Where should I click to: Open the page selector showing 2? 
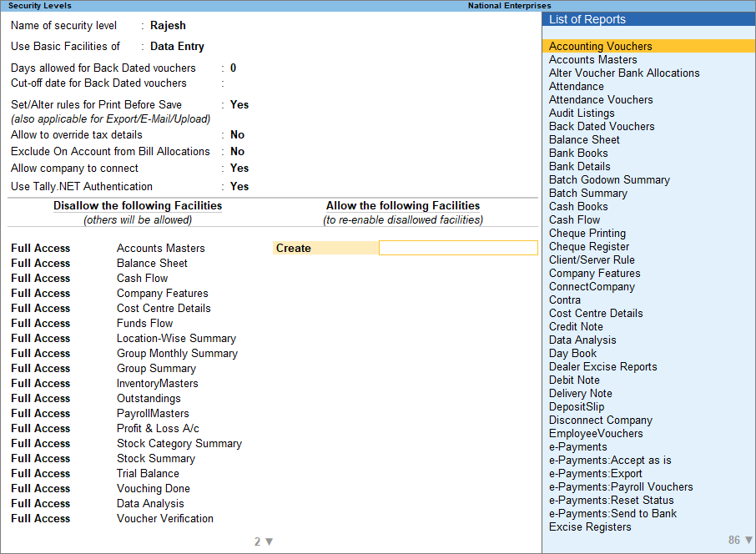[263, 541]
